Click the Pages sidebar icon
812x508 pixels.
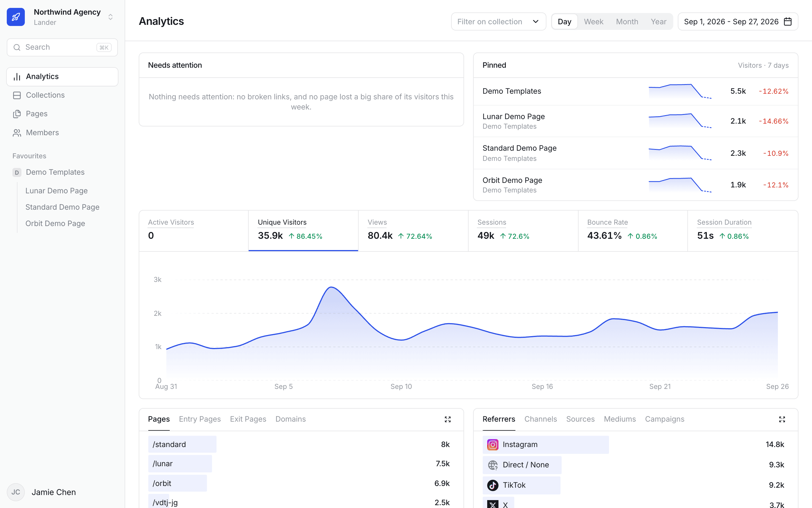tap(17, 114)
